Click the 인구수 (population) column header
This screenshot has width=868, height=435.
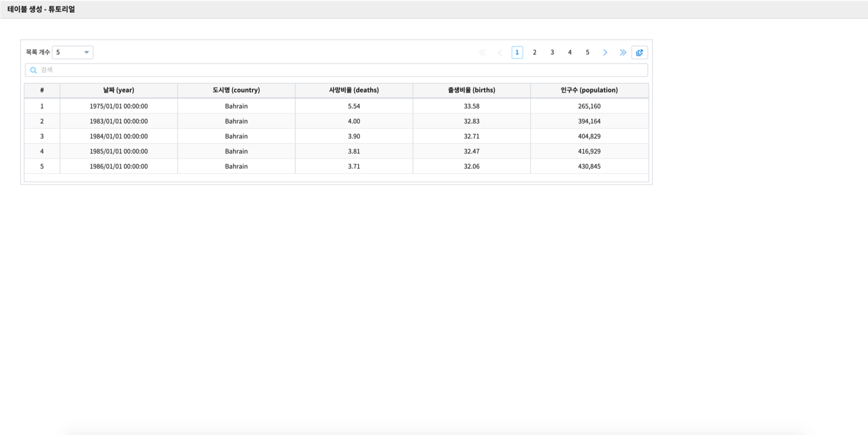point(589,90)
